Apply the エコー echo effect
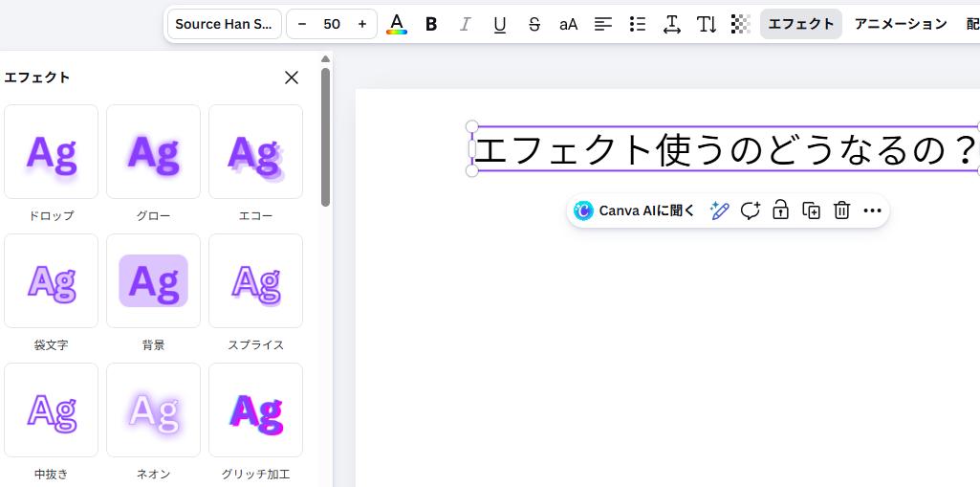Image resolution: width=980 pixels, height=487 pixels. point(255,152)
